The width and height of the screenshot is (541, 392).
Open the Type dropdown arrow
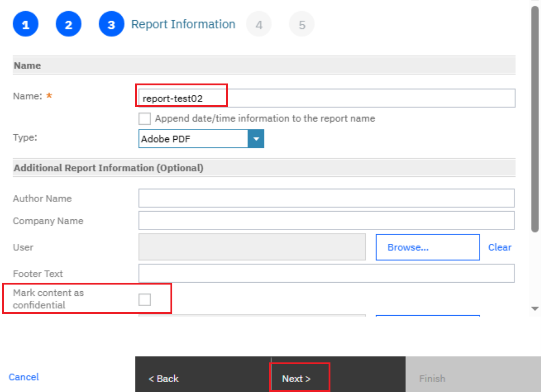[x=256, y=139]
